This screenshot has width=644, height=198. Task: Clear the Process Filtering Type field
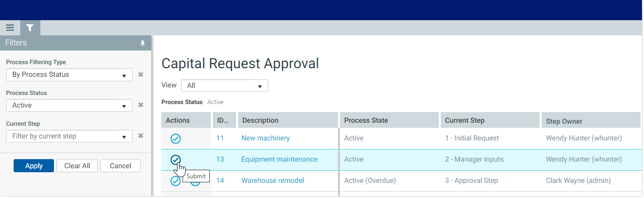[141, 75]
